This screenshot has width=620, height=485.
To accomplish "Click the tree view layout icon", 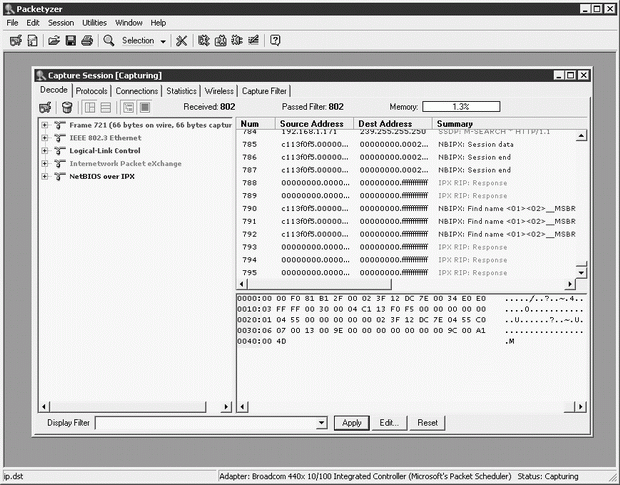I will pos(129,107).
